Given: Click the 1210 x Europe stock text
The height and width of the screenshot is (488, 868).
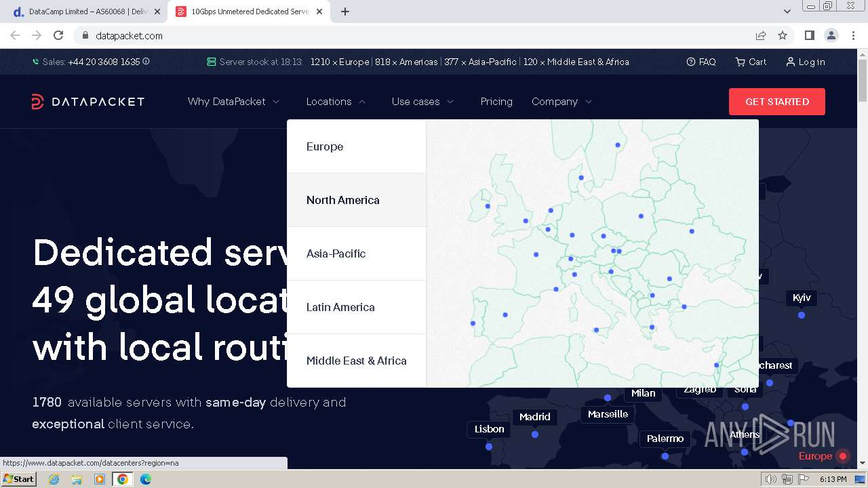Looking at the screenshot, I should tap(340, 62).
